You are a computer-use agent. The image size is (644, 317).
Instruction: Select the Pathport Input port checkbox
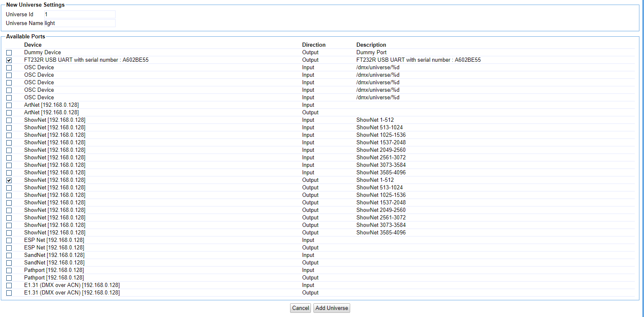pyautogui.click(x=9, y=270)
